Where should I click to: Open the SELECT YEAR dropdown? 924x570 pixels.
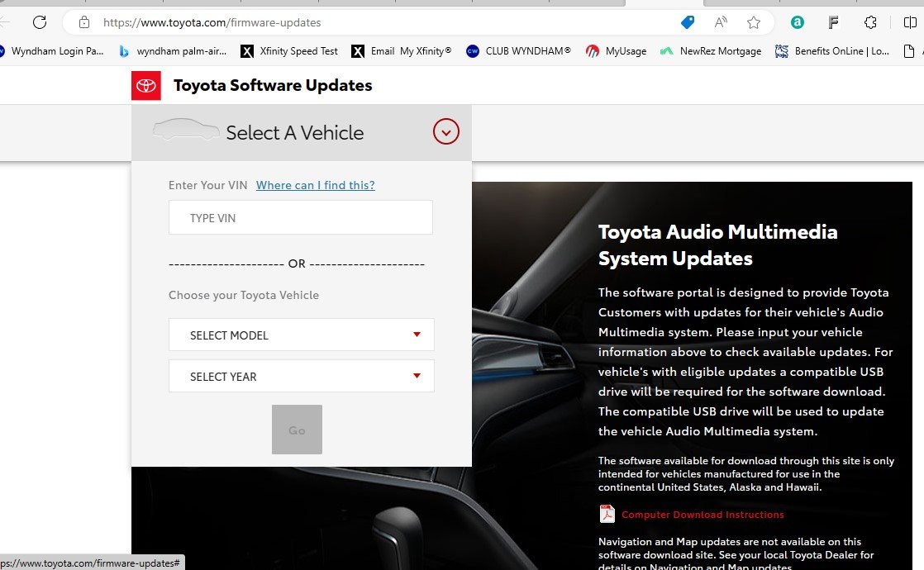pos(302,376)
